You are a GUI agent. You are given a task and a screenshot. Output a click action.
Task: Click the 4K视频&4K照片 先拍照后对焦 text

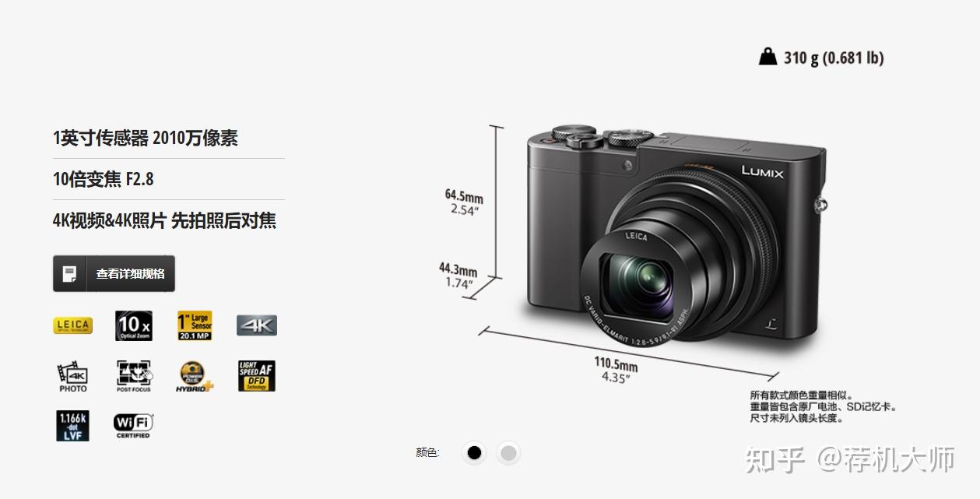(165, 220)
